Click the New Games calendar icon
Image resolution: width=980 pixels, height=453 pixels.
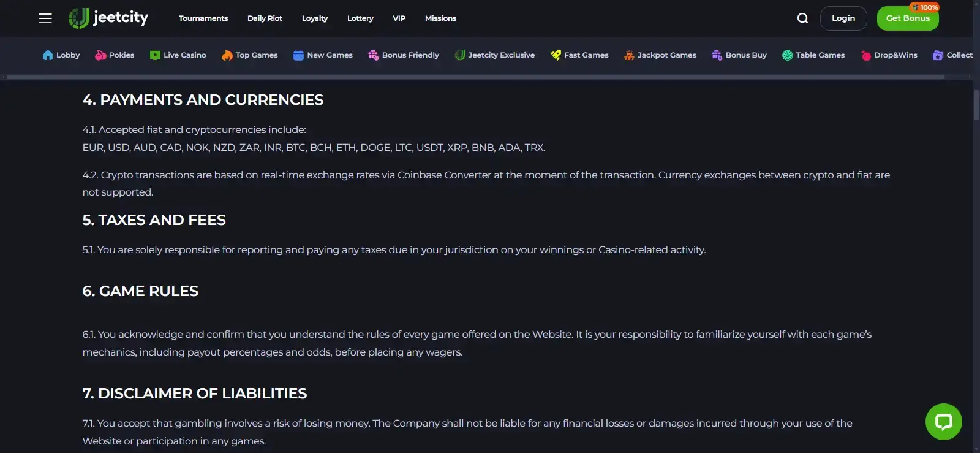298,55
